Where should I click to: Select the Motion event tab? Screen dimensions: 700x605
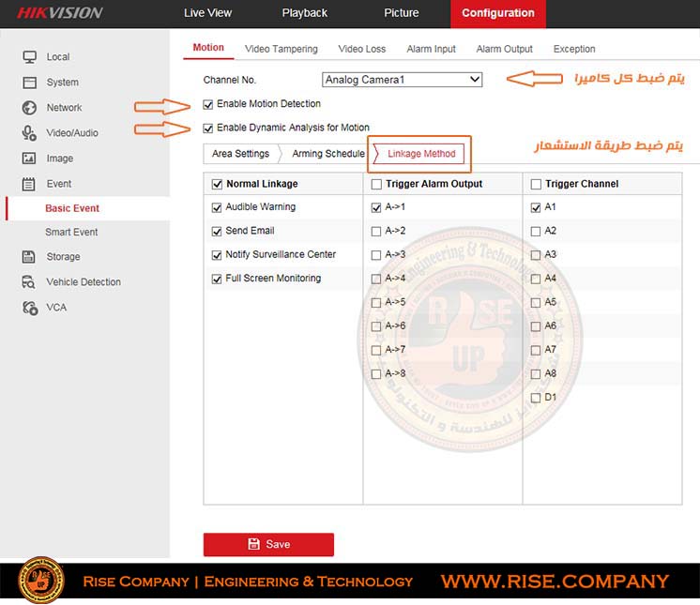pos(208,48)
